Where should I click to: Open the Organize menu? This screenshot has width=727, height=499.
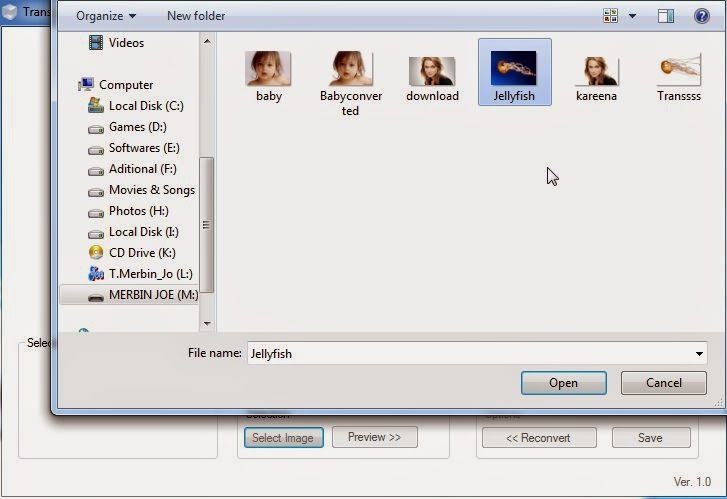point(106,16)
